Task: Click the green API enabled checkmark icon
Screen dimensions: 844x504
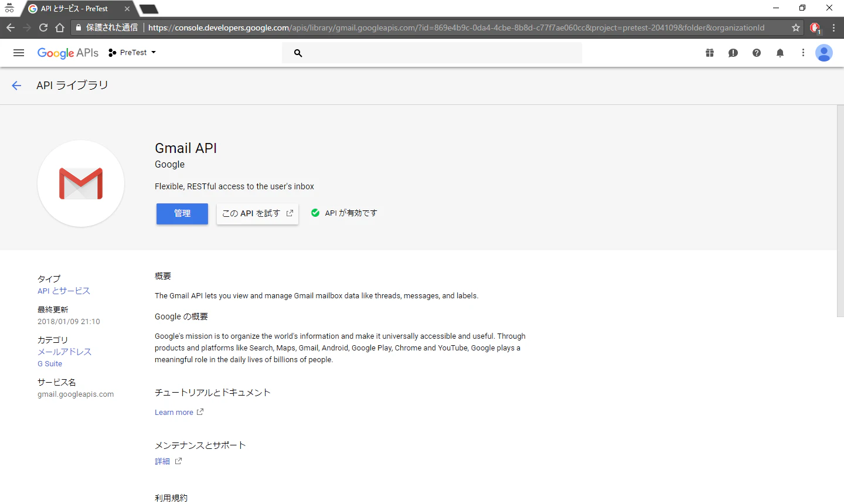Action: pyautogui.click(x=315, y=213)
